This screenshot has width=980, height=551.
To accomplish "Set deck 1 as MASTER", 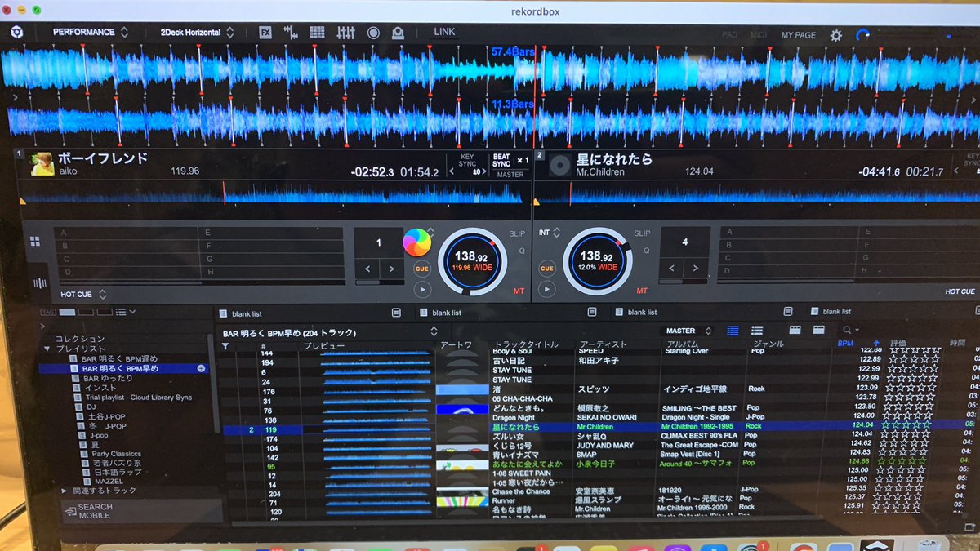I will [x=510, y=175].
